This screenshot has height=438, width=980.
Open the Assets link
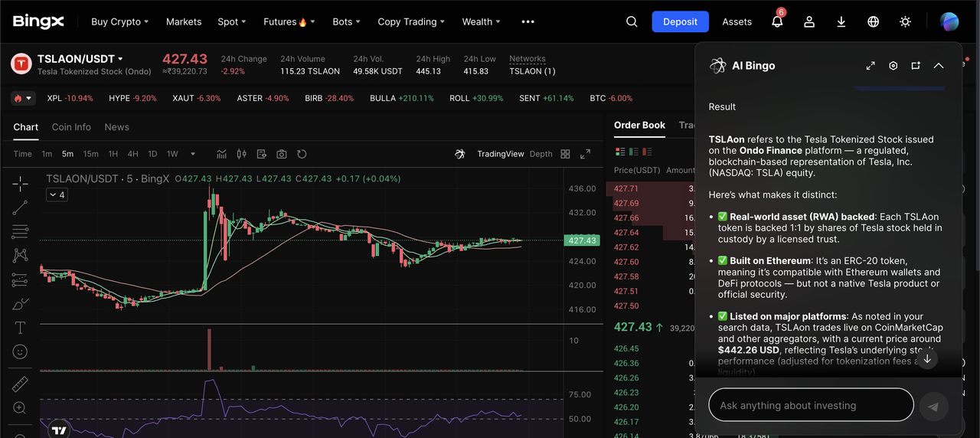point(737,22)
